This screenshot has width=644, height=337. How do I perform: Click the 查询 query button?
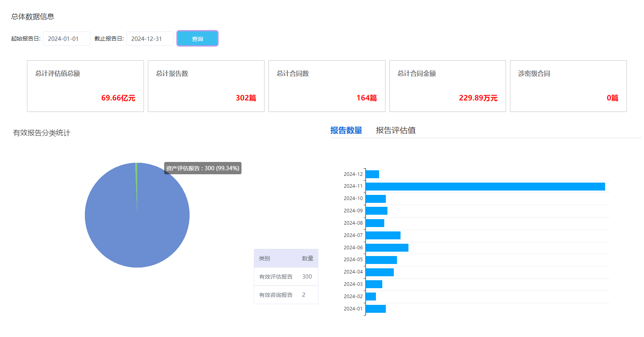pos(197,39)
